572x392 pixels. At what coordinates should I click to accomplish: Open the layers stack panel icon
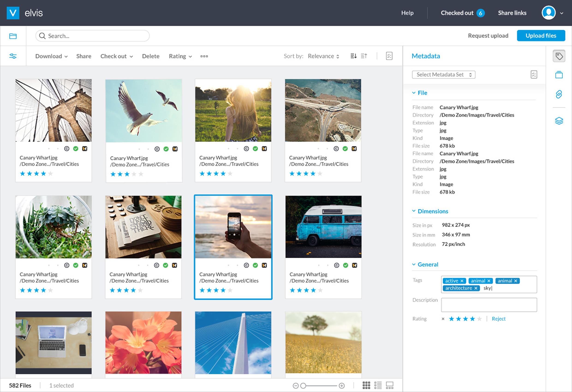[x=559, y=121]
